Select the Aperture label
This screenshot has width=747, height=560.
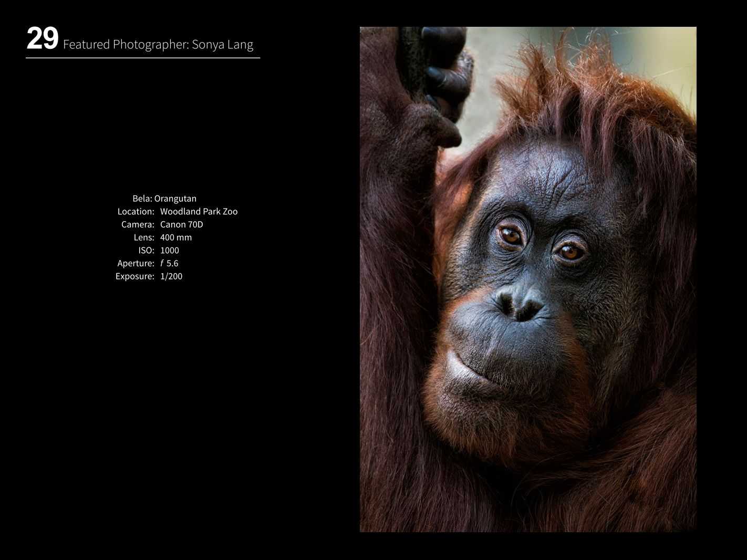pyautogui.click(x=136, y=263)
